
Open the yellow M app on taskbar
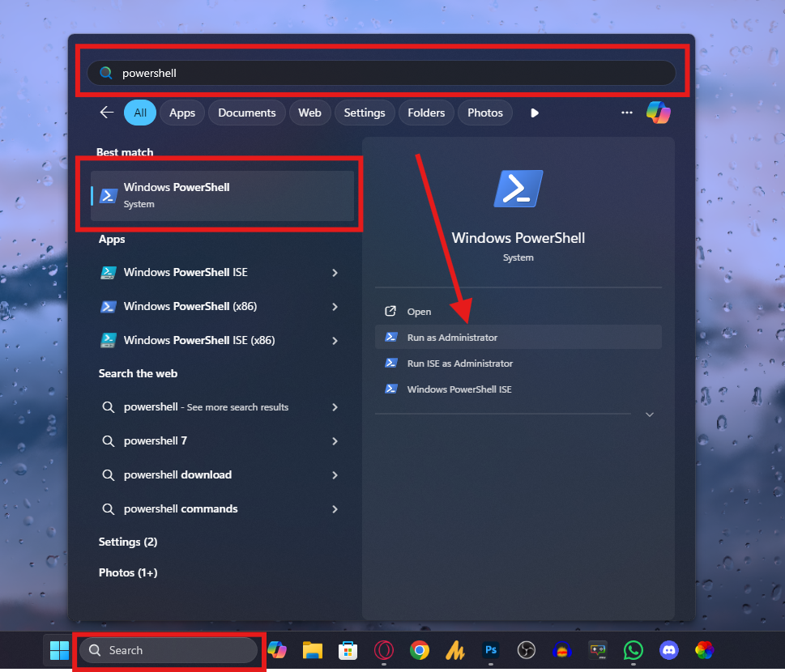[x=455, y=650]
